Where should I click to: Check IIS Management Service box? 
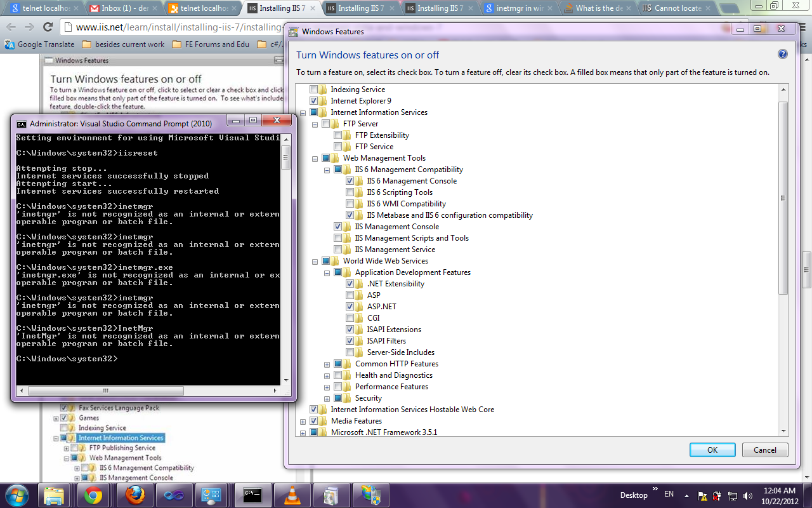tap(338, 250)
